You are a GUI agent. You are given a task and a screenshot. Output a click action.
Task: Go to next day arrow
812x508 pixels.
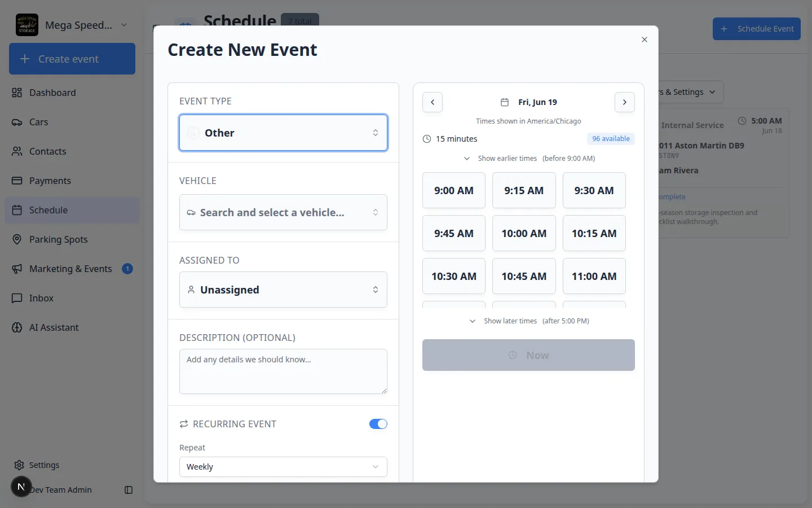coord(625,102)
